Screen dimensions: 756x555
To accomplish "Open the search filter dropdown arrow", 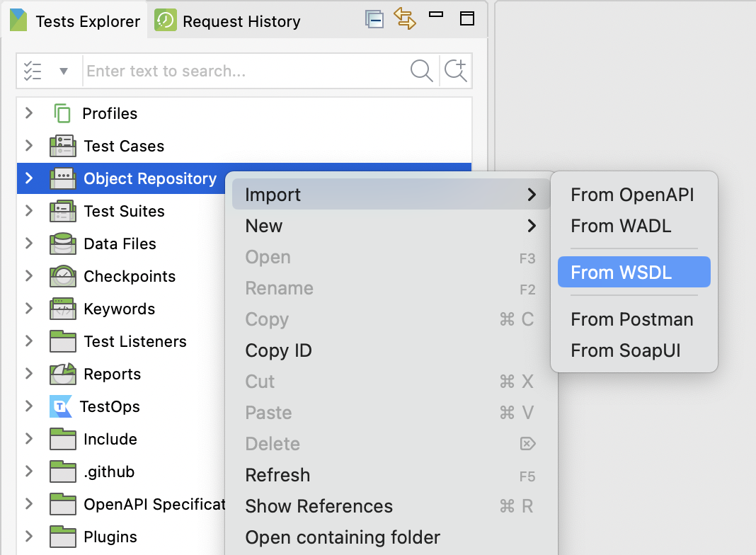I will point(64,71).
